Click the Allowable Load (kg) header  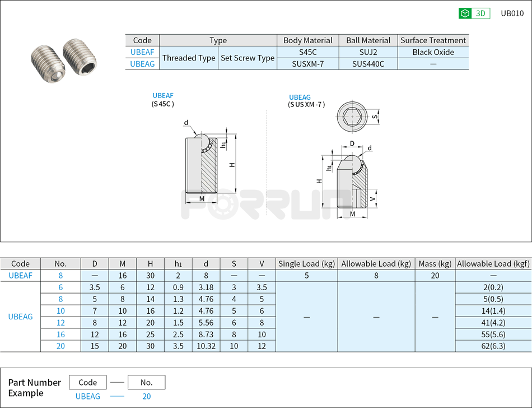pyautogui.click(x=376, y=264)
